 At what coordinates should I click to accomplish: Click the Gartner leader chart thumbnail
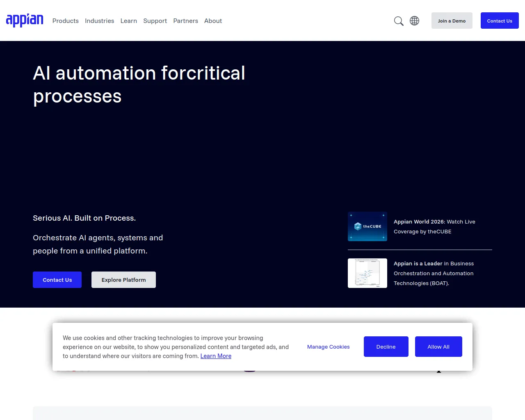click(367, 273)
